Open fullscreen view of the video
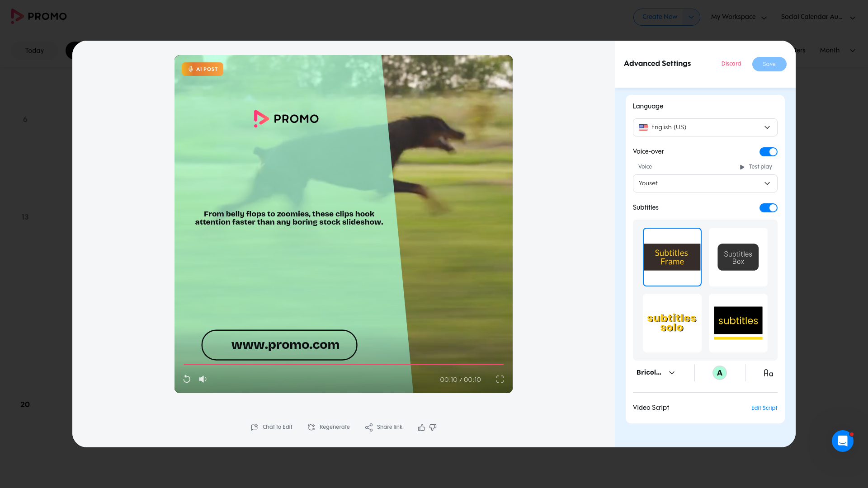The height and width of the screenshot is (488, 868). (x=500, y=379)
